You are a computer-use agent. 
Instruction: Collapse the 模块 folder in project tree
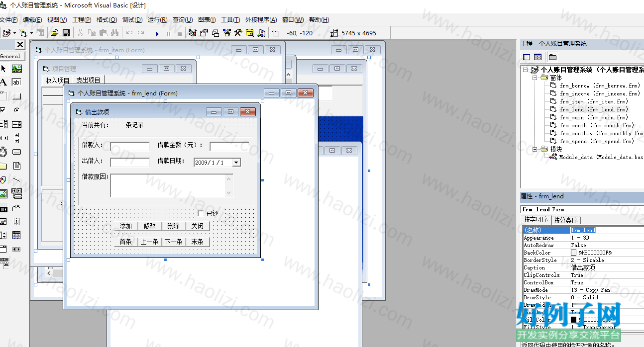click(535, 149)
